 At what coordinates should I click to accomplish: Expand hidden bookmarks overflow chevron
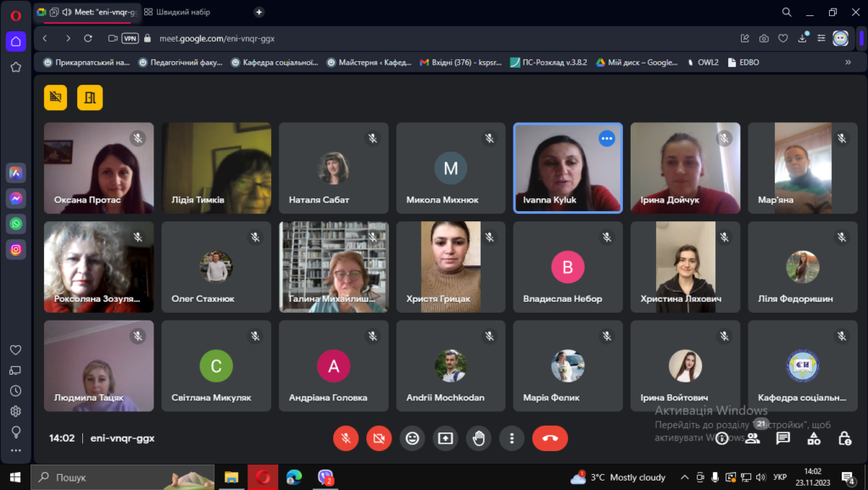(848, 62)
